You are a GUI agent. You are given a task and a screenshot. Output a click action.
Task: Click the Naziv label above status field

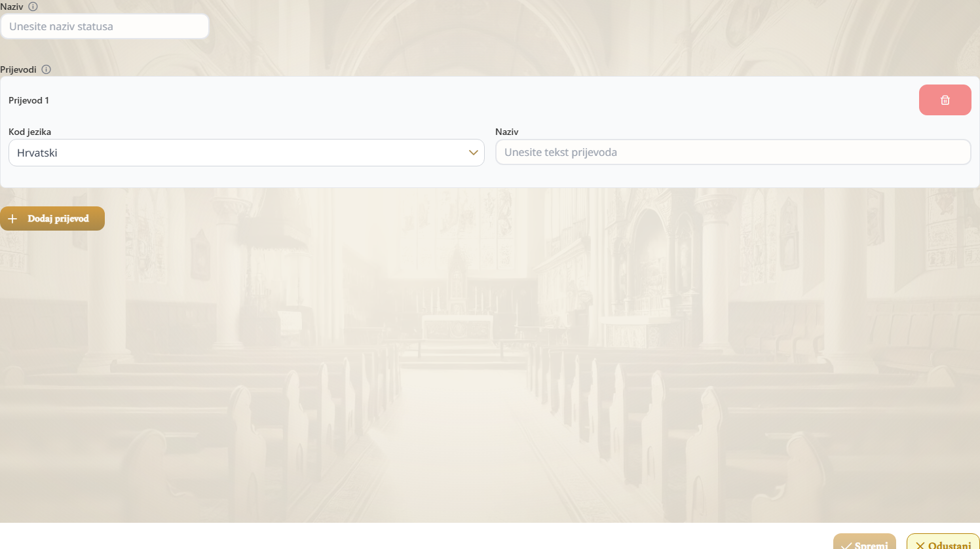(x=12, y=7)
